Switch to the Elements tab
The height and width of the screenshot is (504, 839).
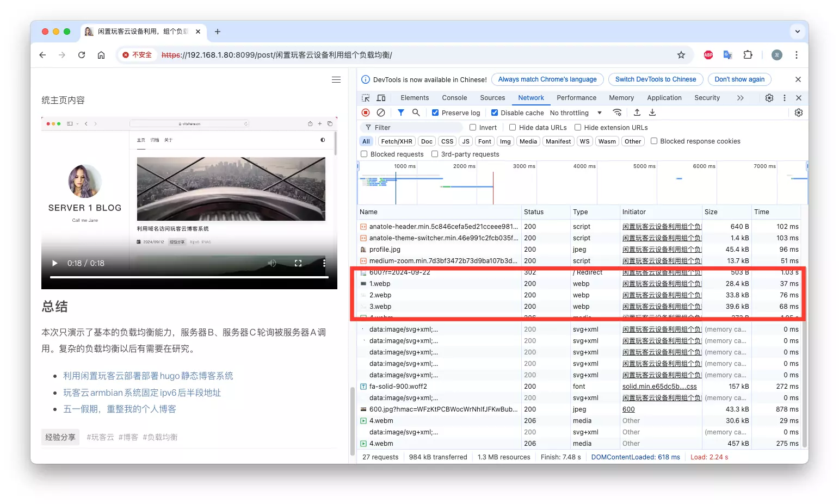tap(415, 98)
